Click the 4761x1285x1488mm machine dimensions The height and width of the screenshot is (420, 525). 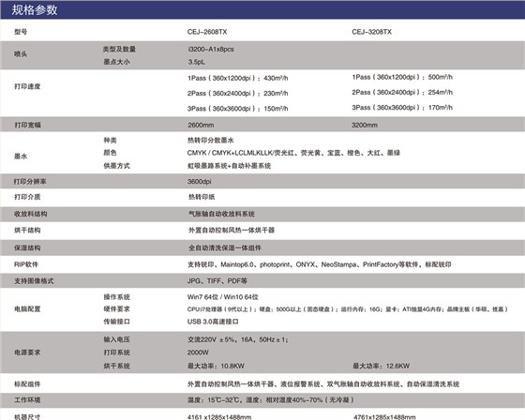384,417
